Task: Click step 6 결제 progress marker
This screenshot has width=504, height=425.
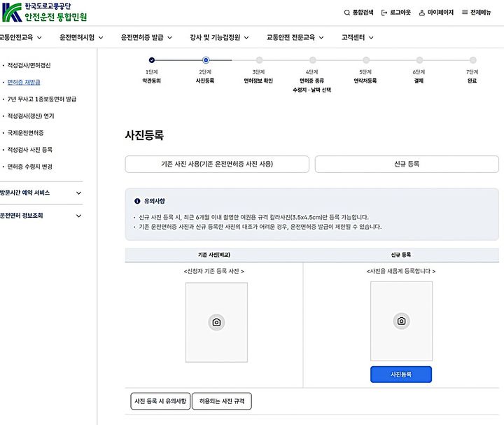Action: coord(419,60)
